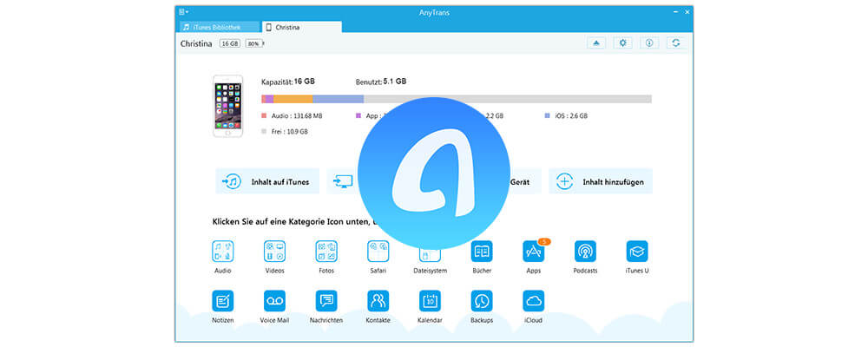868x347 pixels.
Task: Click the iOS : 2.6 GB legend
Action: (x=566, y=116)
